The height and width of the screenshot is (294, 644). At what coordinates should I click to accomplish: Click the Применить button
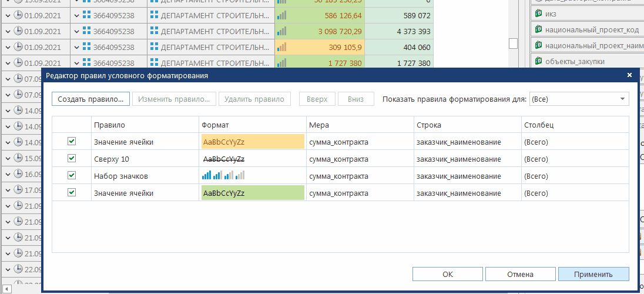tap(593, 274)
